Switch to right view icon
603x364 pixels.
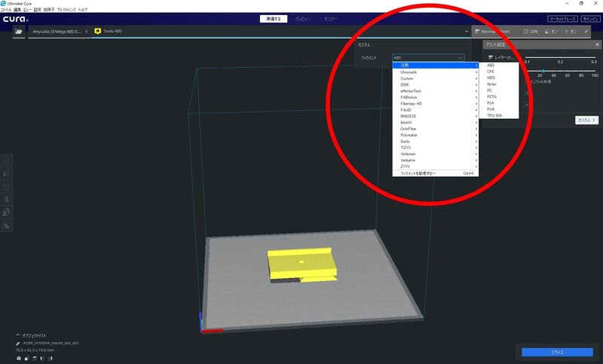tap(50, 358)
